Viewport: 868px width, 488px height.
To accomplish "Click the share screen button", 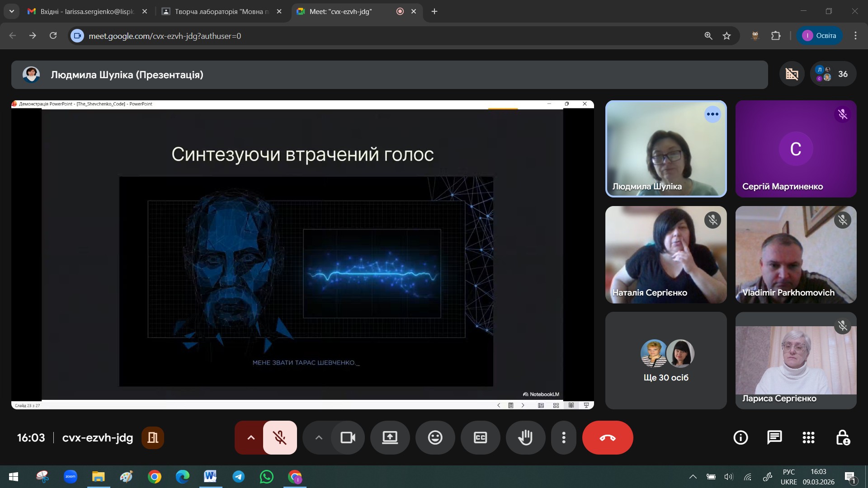I will (390, 437).
